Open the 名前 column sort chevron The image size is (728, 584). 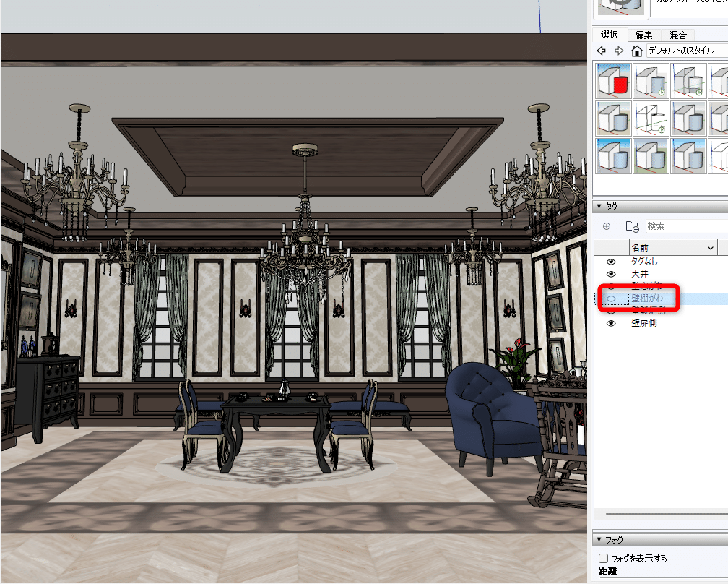[x=711, y=248]
